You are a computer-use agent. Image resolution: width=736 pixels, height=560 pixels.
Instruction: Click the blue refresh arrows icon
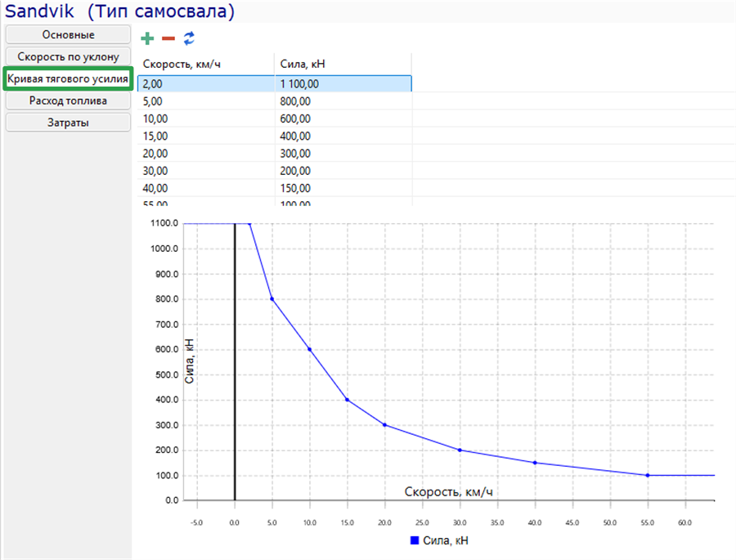tap(189, 38)
